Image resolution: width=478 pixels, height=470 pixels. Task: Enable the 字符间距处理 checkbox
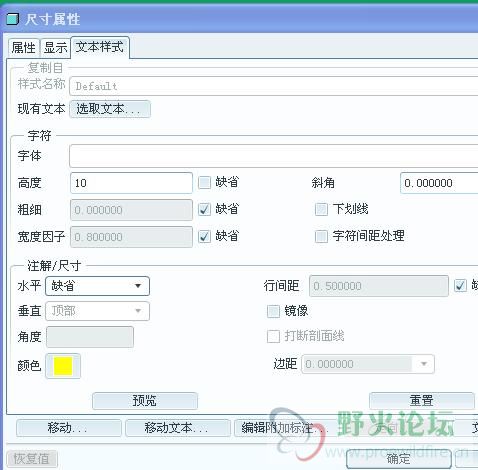pyautogui.click(x=321, y=236)
